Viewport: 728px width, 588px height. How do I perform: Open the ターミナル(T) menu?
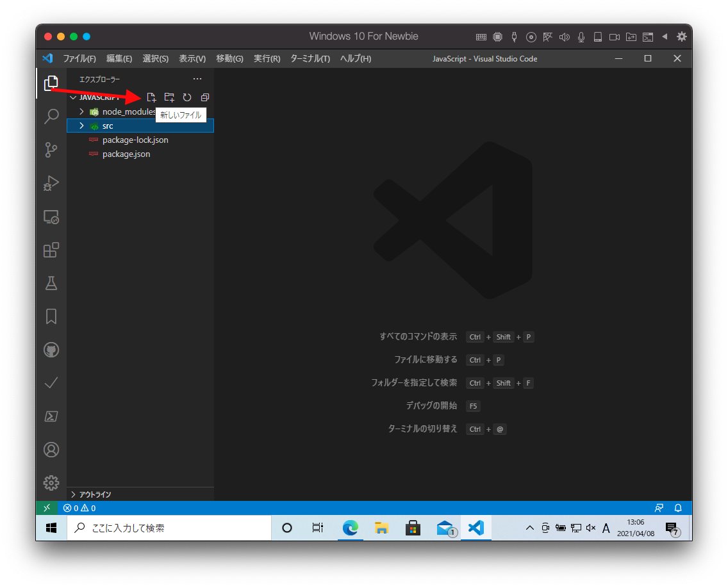310,58
